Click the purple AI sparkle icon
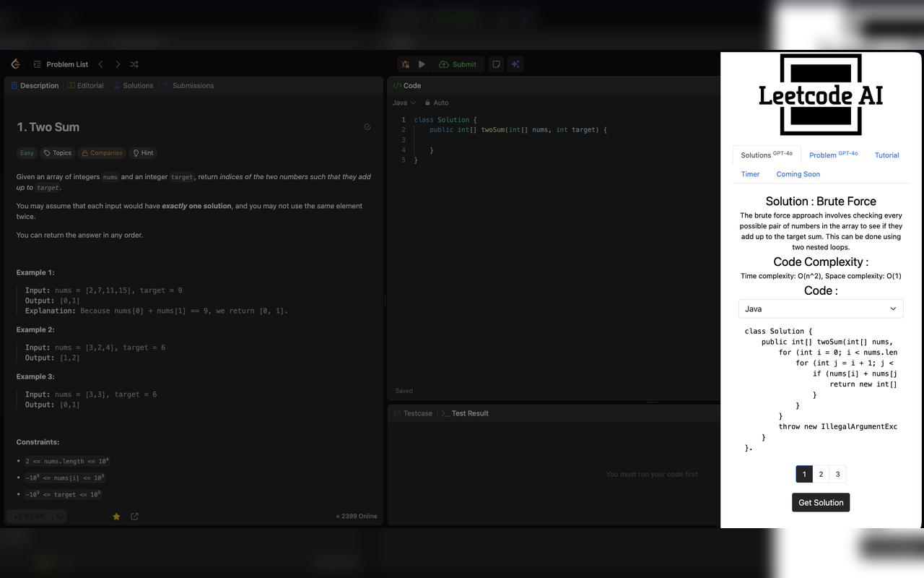Image resolution: width=924 pixels, height=578 pixels. click(x=515, y=64)
